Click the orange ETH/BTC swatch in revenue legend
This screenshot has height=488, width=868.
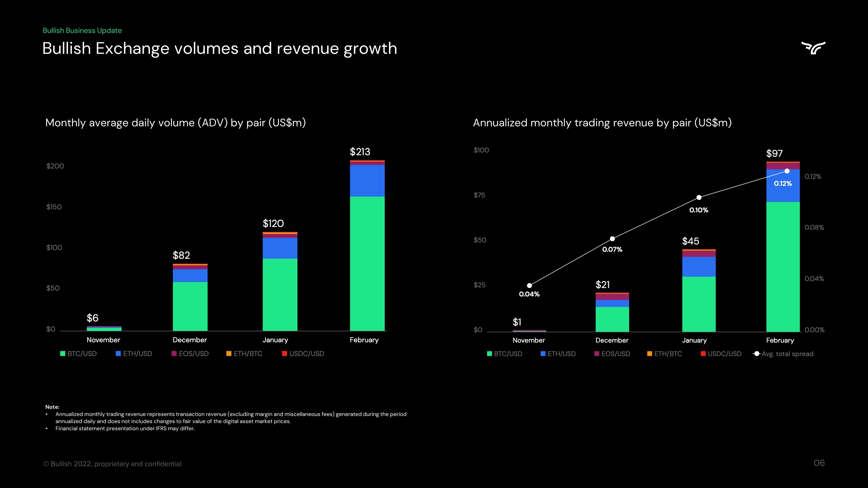pos(650,354)
